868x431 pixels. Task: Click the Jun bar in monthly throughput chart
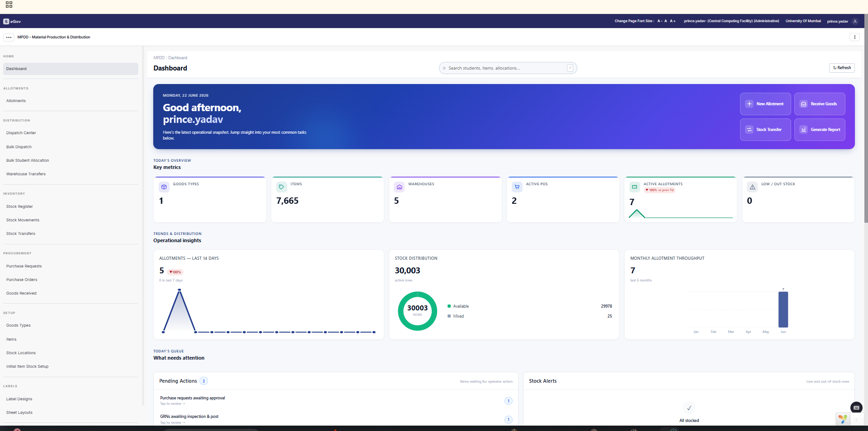click(783, 309)
